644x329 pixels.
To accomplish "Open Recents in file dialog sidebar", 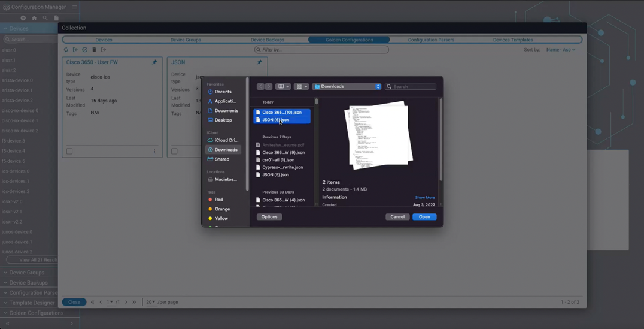I will coord(223,92).
